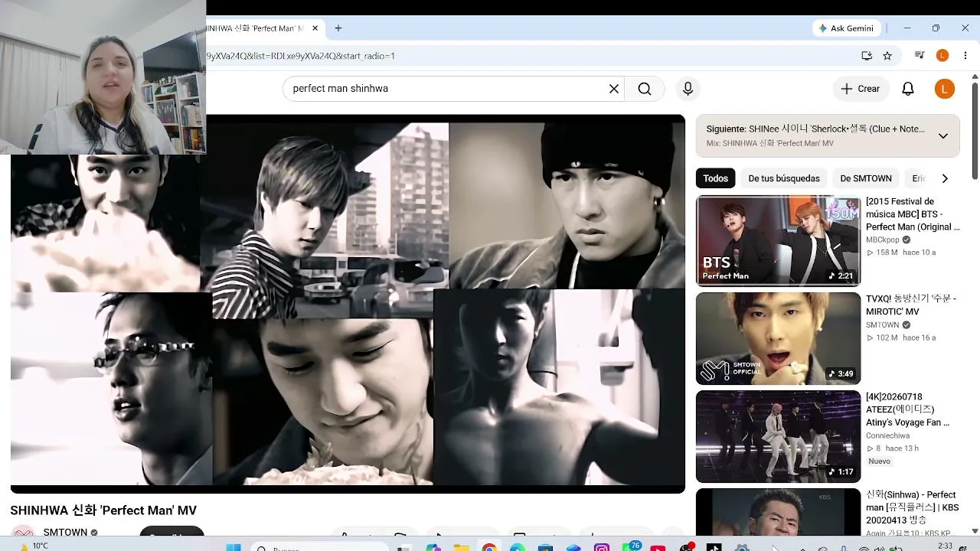Click the magnifier search button

[x=645, y=89]
